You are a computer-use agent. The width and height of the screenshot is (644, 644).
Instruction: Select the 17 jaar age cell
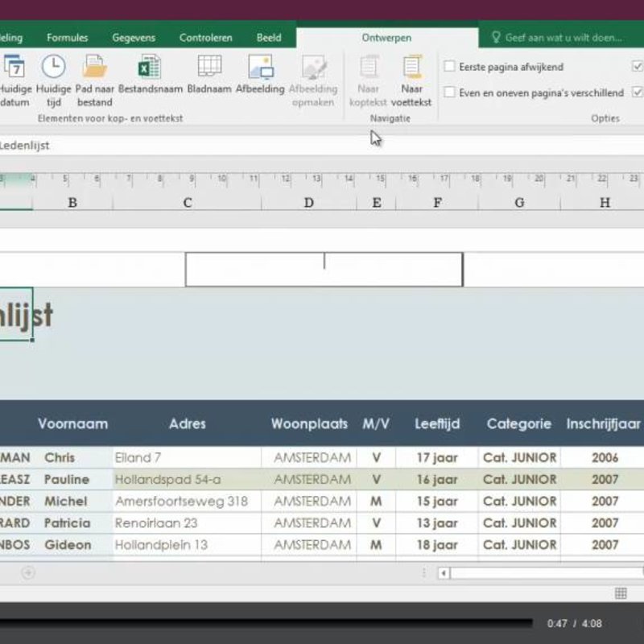pos(437,457)
